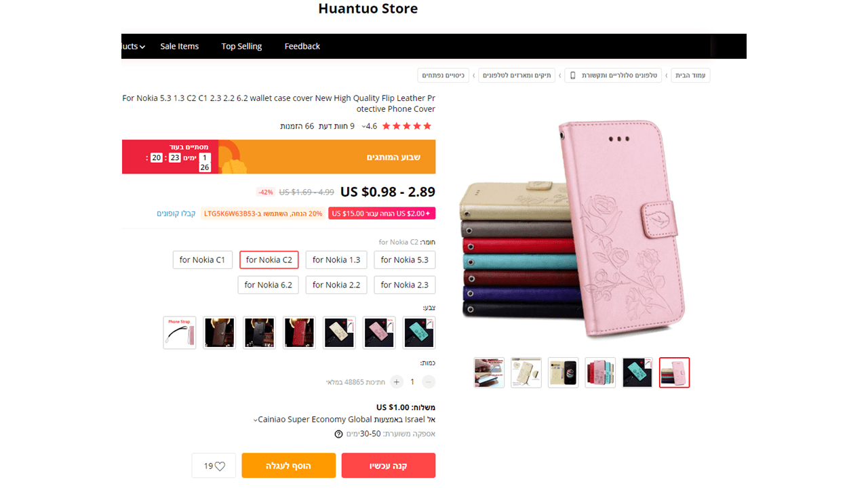Select the Phone Strap color option

[x=180, y=333]
